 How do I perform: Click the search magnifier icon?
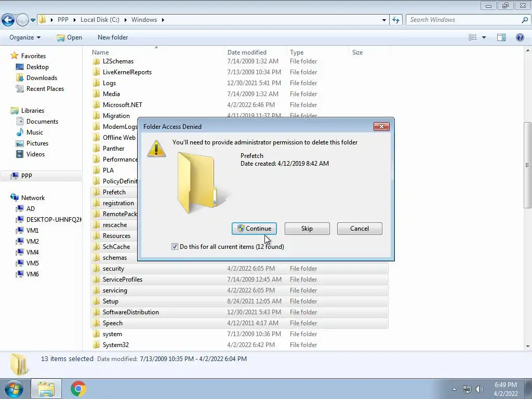point(525,20)
